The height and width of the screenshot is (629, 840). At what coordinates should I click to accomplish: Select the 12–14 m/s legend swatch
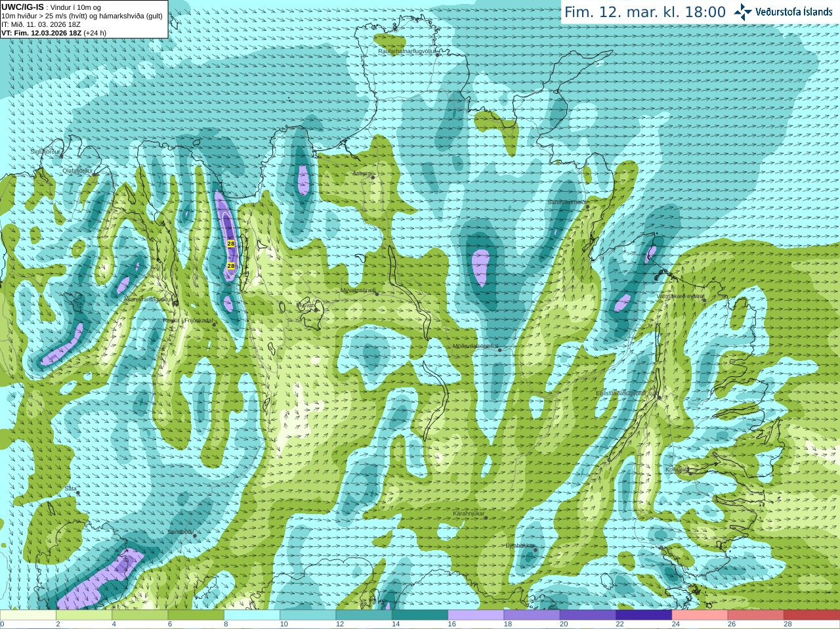364,615
